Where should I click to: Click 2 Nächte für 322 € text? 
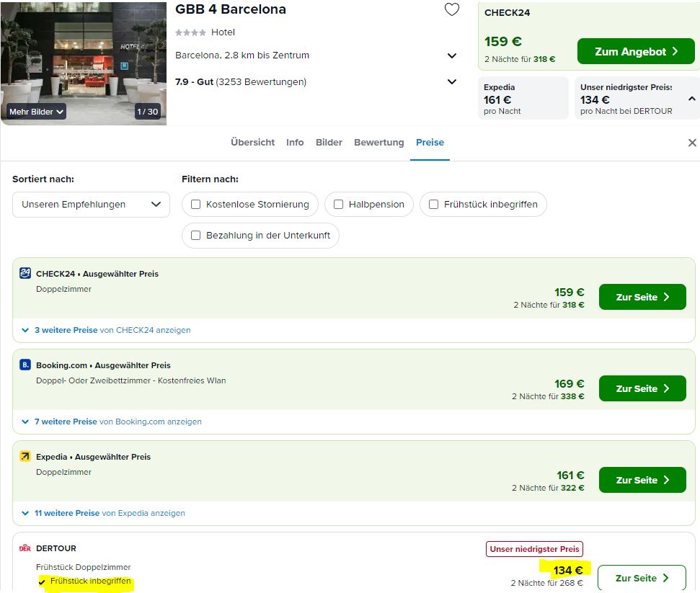(x=548, y=488)
